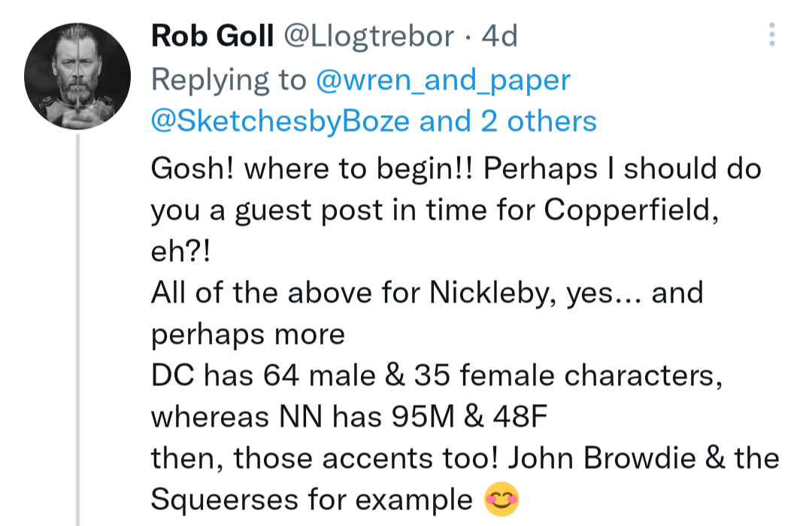Click the @Llogtrebor handle
The height and width of the screenshot is (526, 812).
368,36
